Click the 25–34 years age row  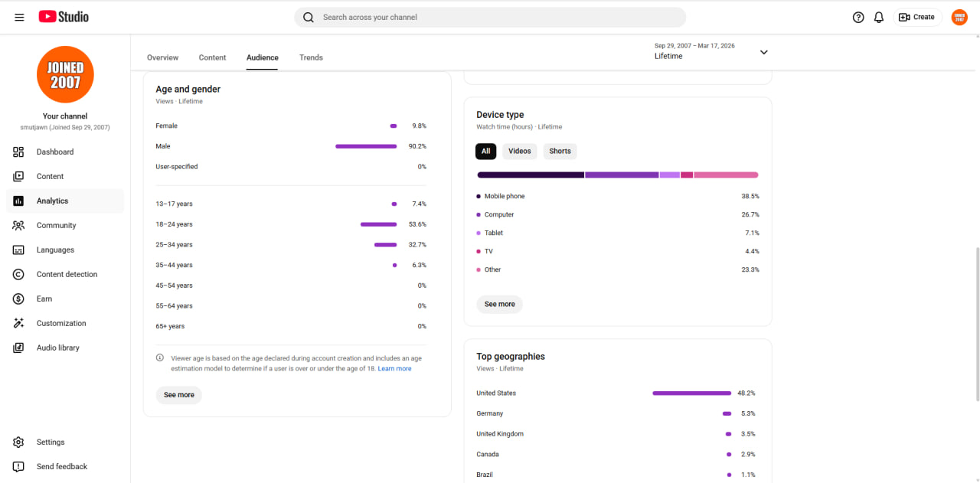click(291, 245)
